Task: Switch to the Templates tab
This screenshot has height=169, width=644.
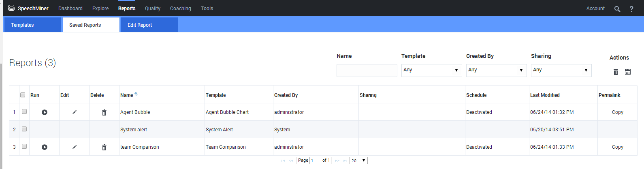Action: coord(32,25)
